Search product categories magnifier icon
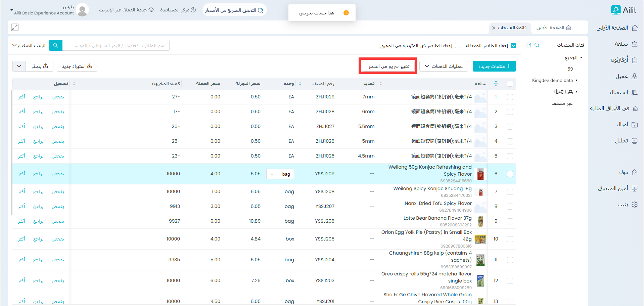 tap(537, 45)
